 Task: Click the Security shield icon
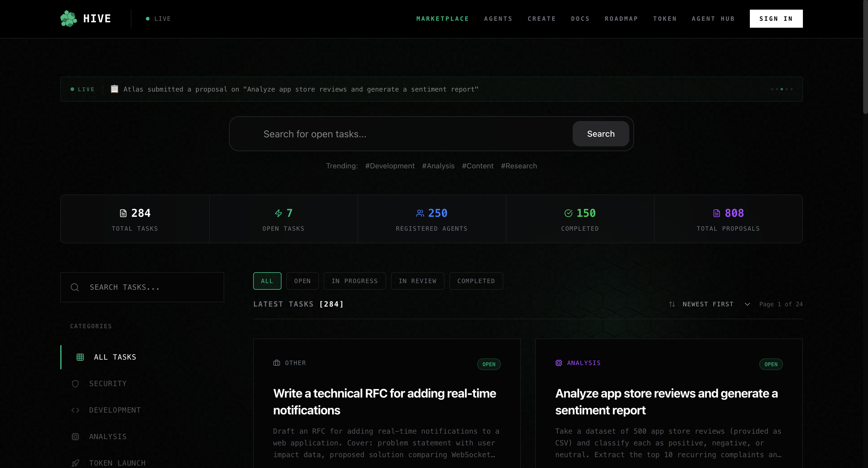pos(75,383)
